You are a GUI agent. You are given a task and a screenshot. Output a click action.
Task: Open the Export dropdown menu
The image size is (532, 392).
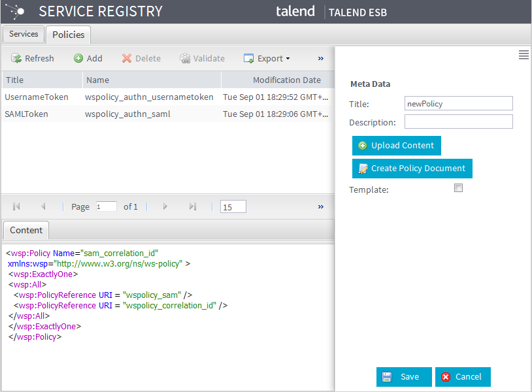267,58
